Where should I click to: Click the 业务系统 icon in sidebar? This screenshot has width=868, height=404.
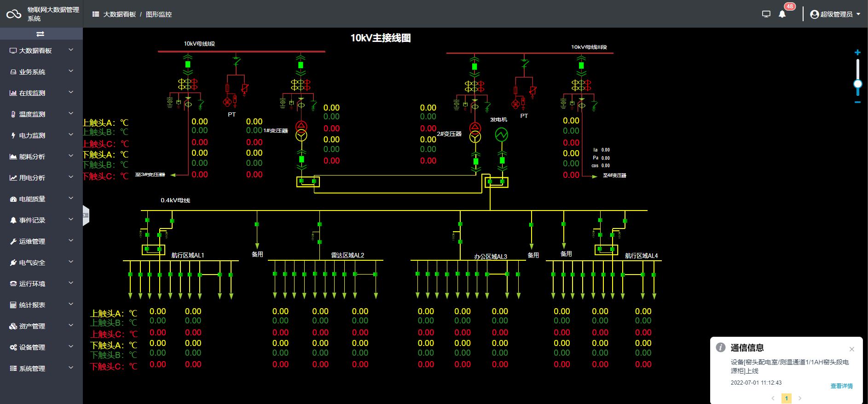[x=13, y=72]
